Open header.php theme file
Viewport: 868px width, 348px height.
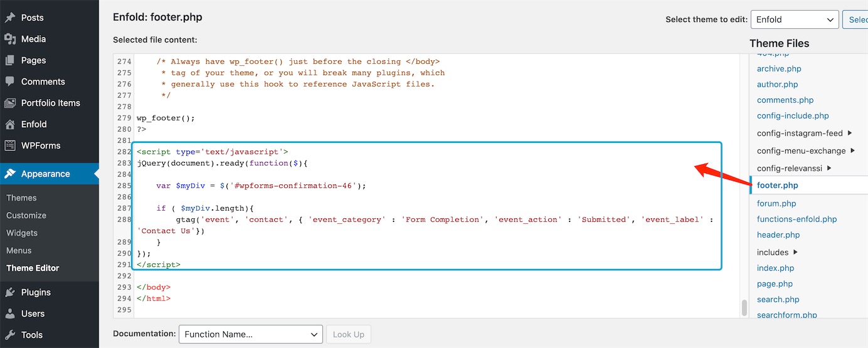click(778, 235)
